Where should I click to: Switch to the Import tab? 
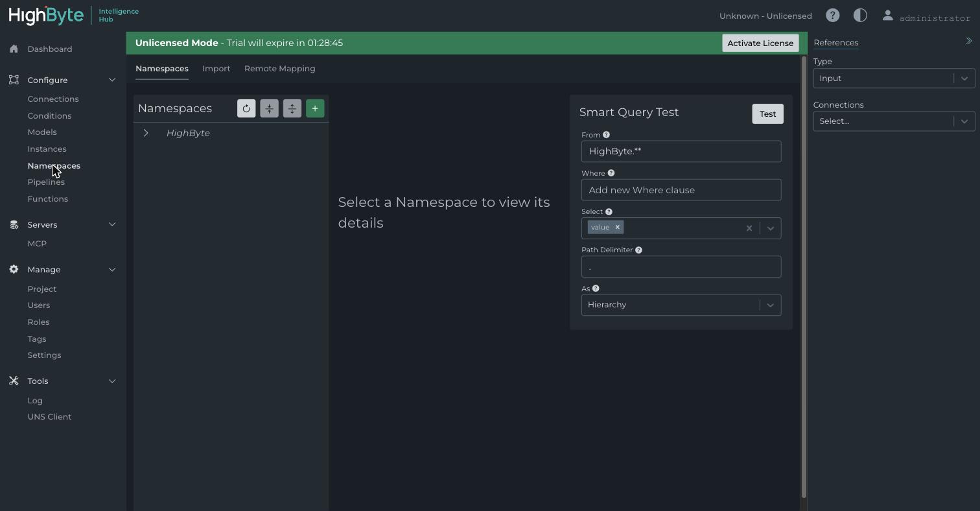click(216, 69)
